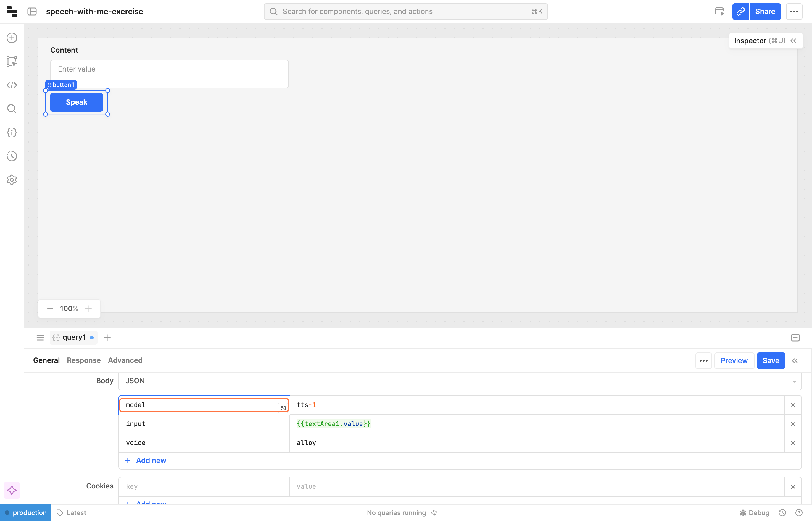
Task: Open the code panel icon in left sidebar
Action: click(12, 85)
